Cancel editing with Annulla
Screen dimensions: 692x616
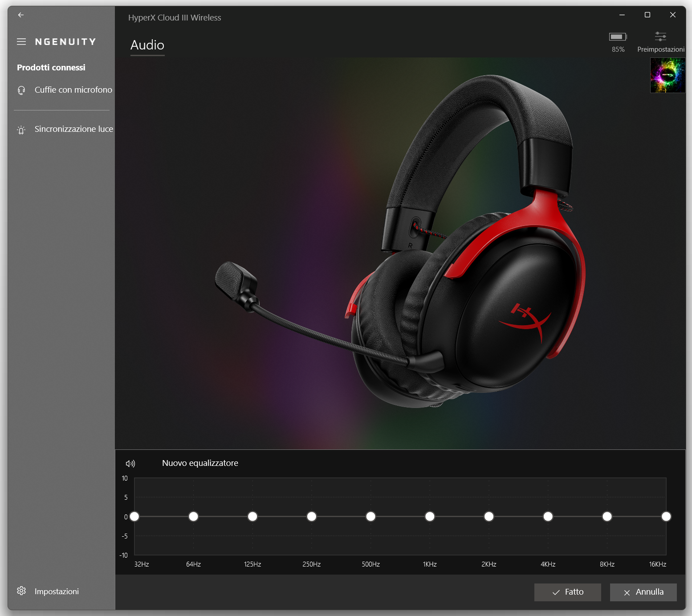tap(643, 592)
